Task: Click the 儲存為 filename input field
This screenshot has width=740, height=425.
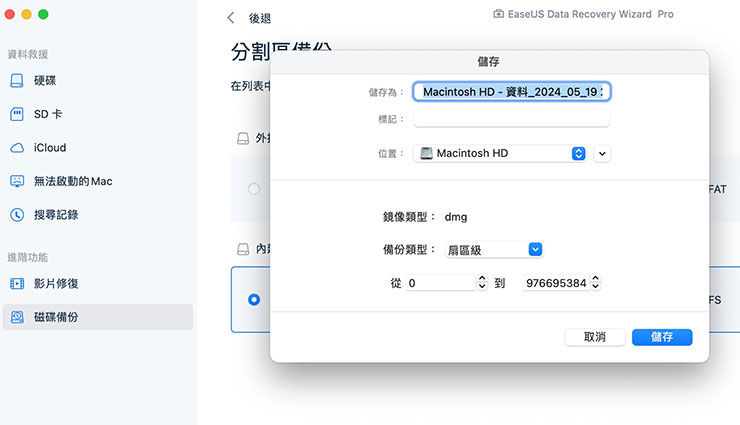Action: (x=512, y=92)
